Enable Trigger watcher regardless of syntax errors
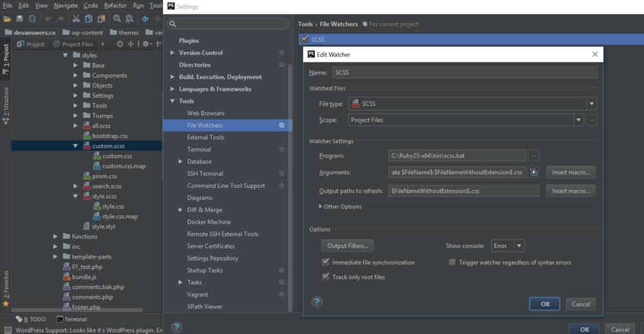 point(452,263)
